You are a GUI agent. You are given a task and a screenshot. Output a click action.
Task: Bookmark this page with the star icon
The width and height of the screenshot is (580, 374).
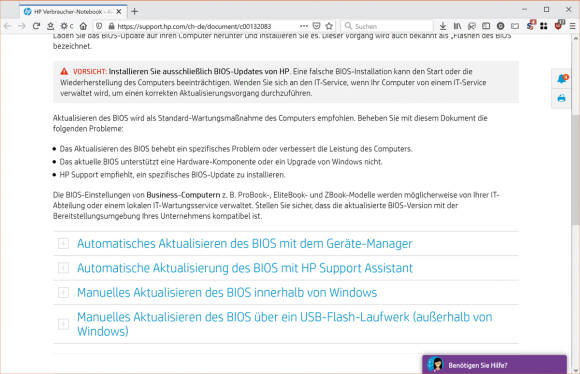click(329, 26)
